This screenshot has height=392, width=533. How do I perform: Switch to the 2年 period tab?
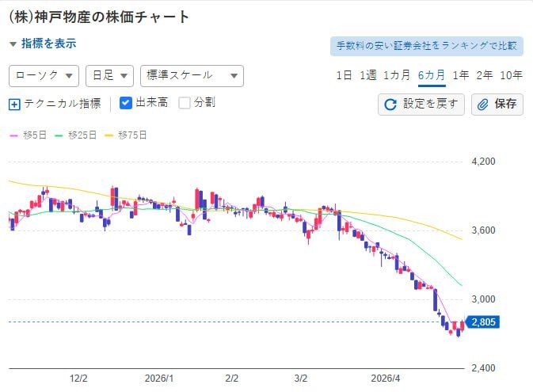pos(485,75)
